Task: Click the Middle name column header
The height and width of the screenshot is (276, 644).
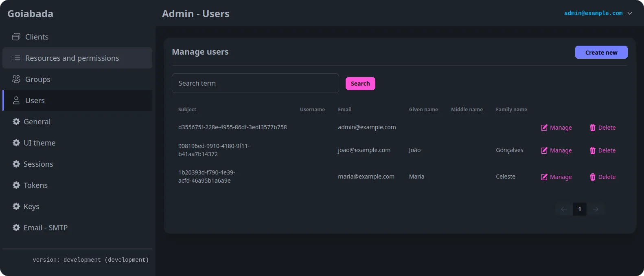Action: point(467,110)
